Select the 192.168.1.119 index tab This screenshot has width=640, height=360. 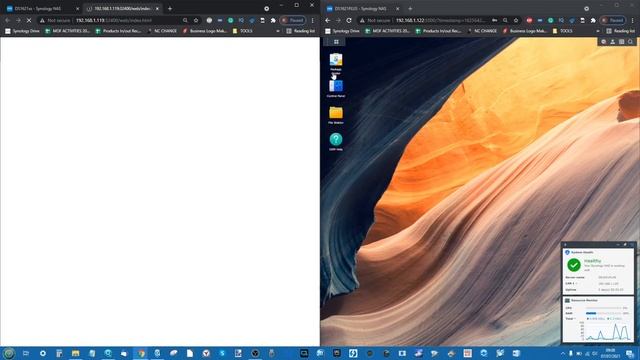point(121,9)
